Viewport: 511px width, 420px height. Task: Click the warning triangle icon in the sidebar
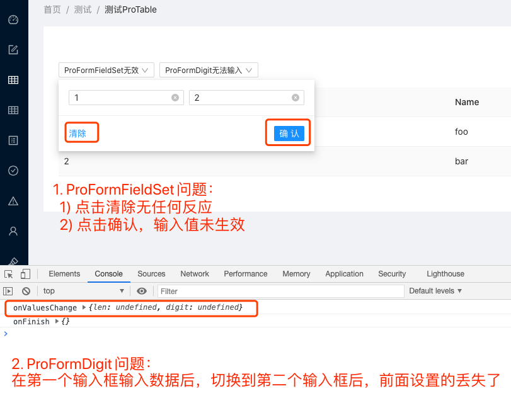coord(14,201)
